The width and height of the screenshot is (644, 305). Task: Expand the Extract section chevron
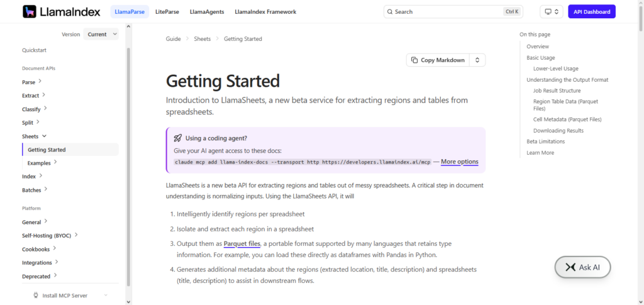point(43,95)
